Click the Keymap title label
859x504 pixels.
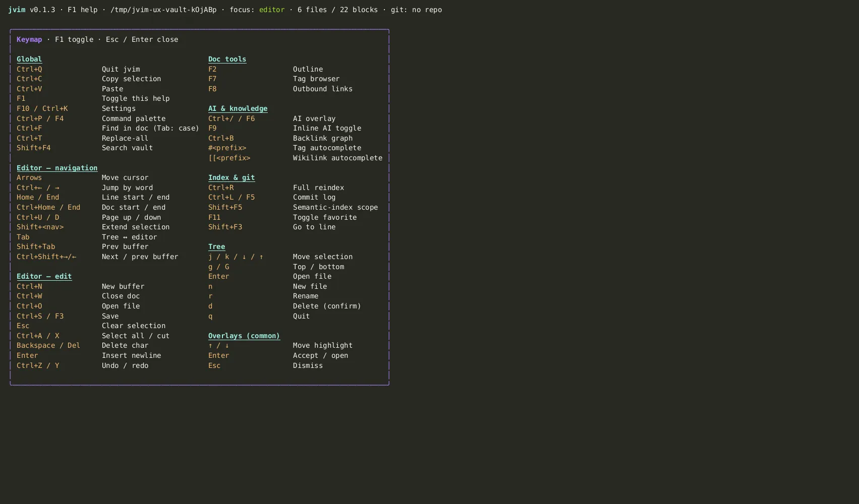coord(29,39)
